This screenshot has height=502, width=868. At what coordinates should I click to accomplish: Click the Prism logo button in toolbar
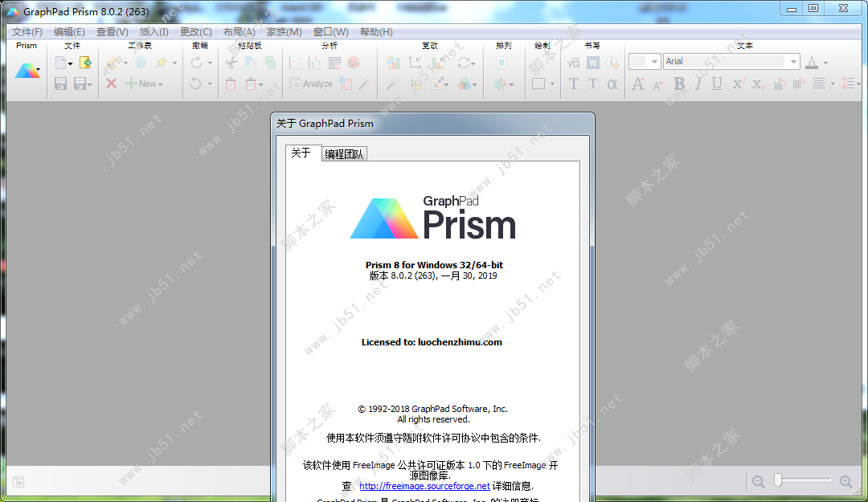pyautogui.click(x=27, y=71)
